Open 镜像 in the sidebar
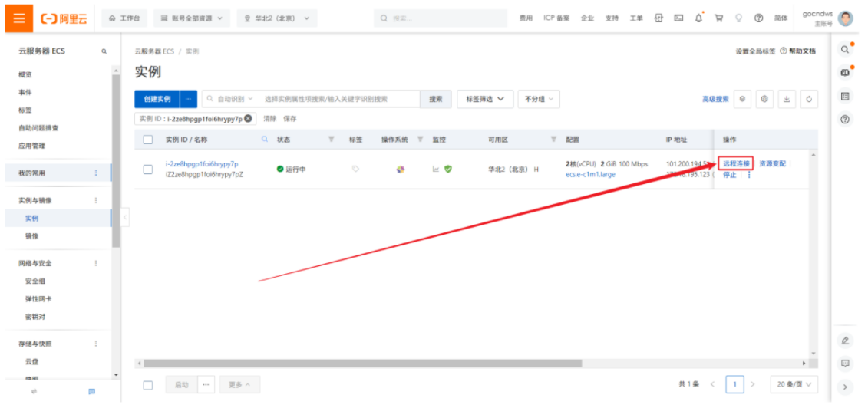This screenshot has height=418, width=868. click(x=32, y=236)
